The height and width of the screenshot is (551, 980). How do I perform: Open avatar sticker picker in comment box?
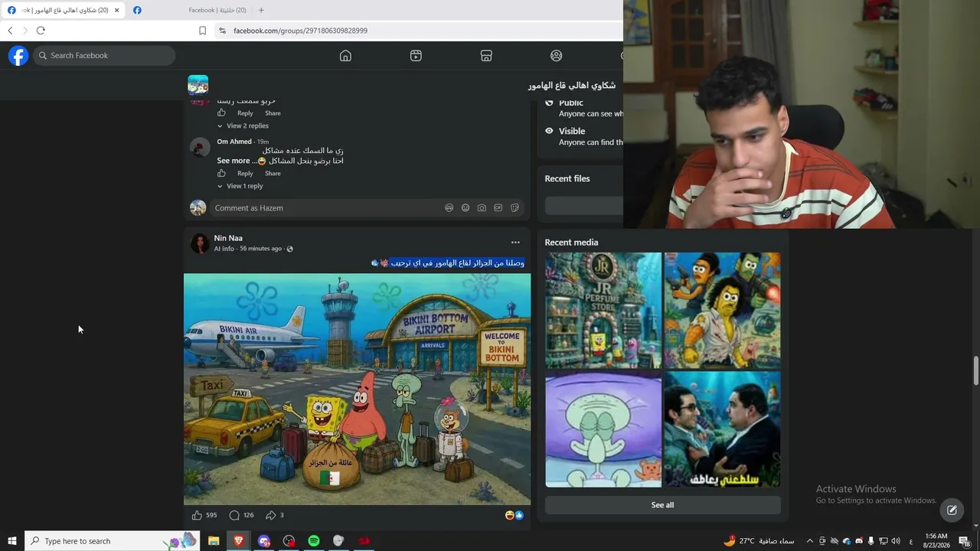point(449,208)
